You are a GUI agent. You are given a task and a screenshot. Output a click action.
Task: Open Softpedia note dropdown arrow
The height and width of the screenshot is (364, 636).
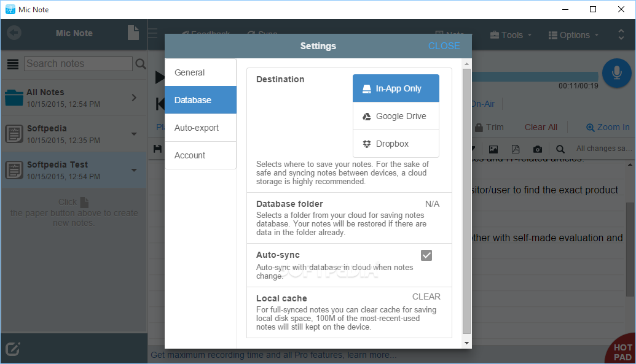(134, 134)
